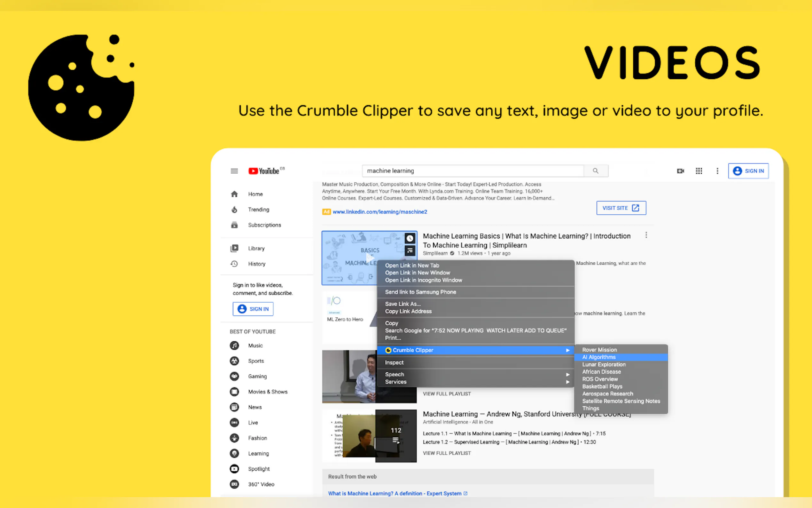Click the Home icon in sidebar
This screenshot has width=812, height=508.
tap(234, 194)
